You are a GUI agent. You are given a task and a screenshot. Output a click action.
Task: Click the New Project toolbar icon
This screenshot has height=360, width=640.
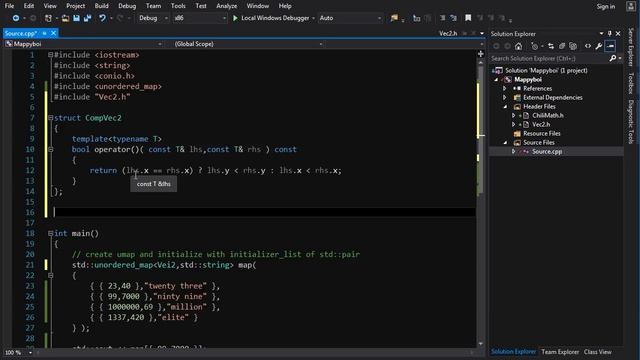pos(48,18)
